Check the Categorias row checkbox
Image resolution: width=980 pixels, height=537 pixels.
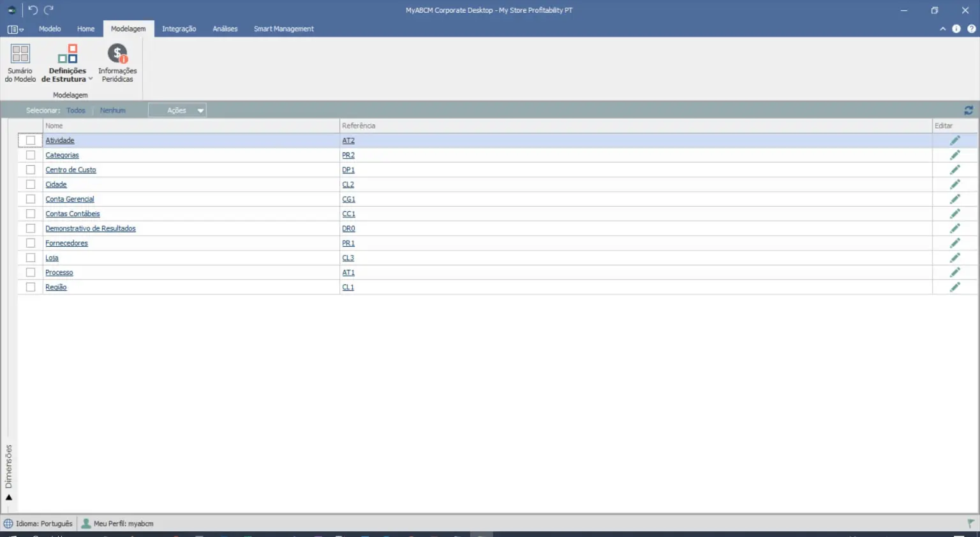point(31,155)
